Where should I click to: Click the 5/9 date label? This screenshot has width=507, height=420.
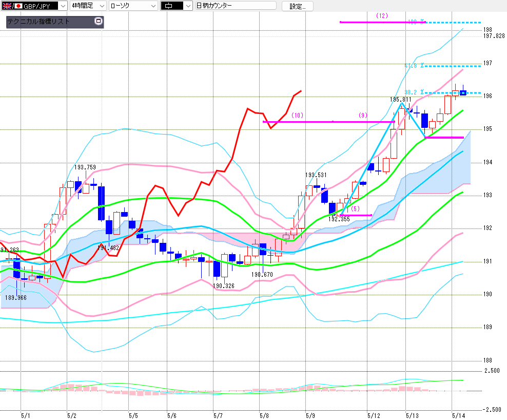click(x=310, y=416)
